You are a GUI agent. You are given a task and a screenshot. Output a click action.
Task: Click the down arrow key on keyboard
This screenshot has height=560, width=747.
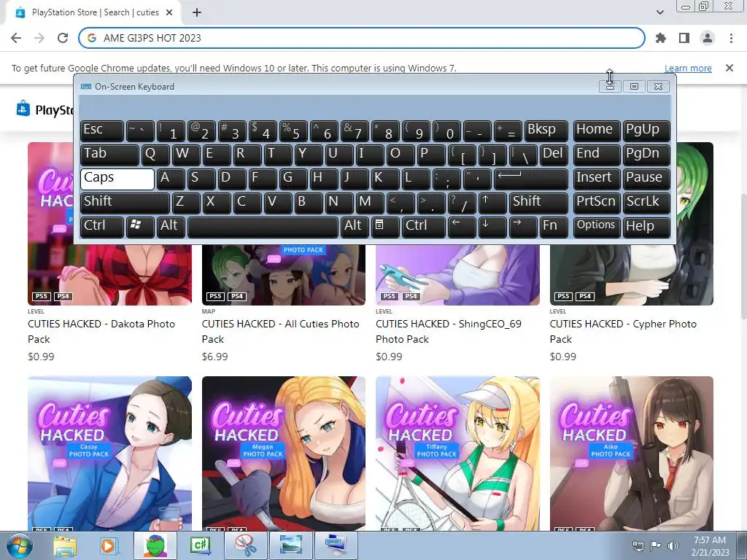[x=492, y=227]
